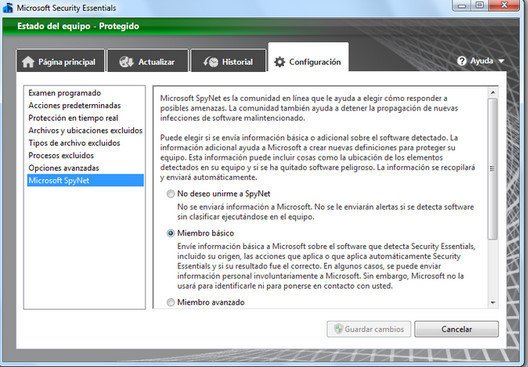Image resolution: width=528 pixels, height=367 pixels.
Task: Click the Guardar cambios button
Action: pos(369,329)
